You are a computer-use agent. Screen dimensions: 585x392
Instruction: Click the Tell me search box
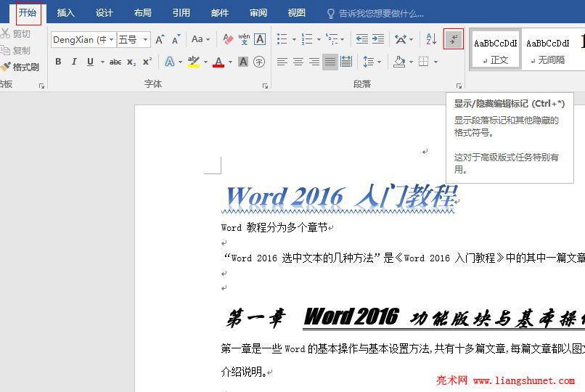[375, 13]
